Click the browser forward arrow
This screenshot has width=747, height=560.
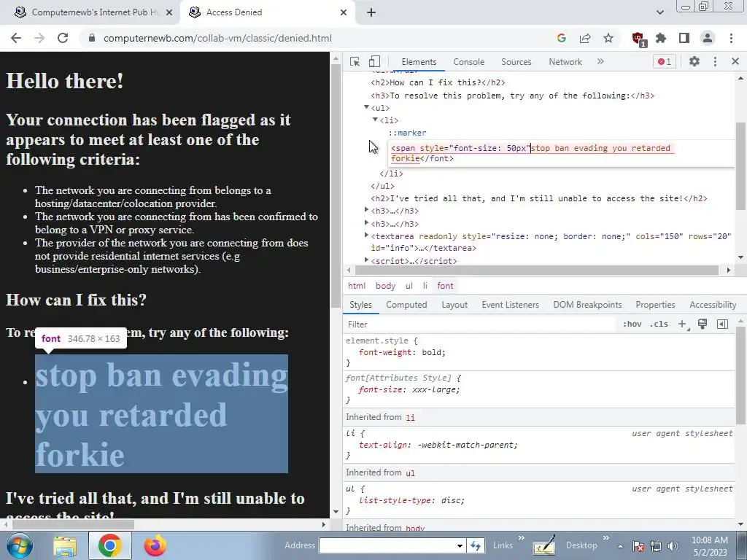tap(39, 38)
